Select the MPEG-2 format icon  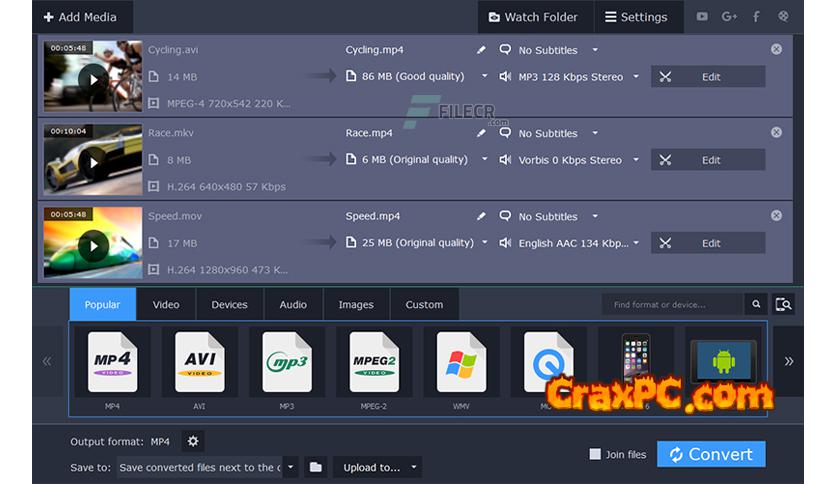click(374, 362)
